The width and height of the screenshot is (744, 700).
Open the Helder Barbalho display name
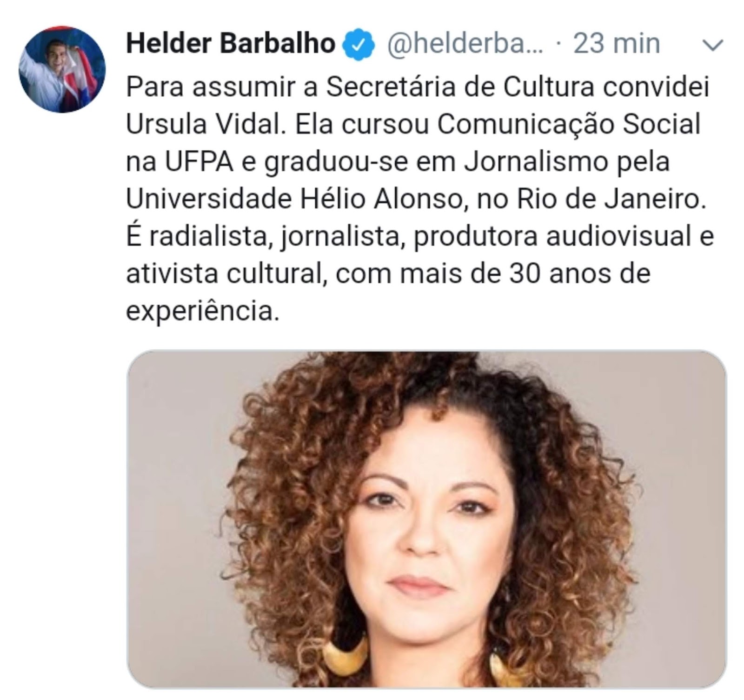tap(231, 44)
